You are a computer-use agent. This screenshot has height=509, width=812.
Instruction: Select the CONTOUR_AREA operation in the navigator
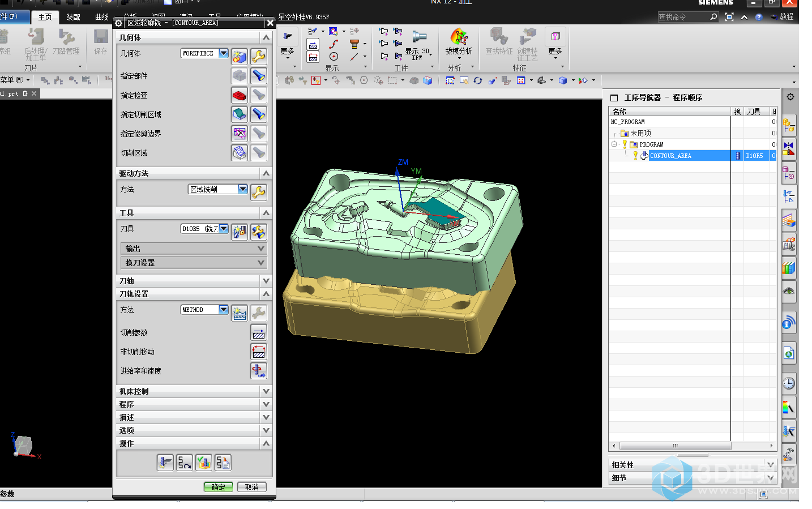tap(670, 156)
